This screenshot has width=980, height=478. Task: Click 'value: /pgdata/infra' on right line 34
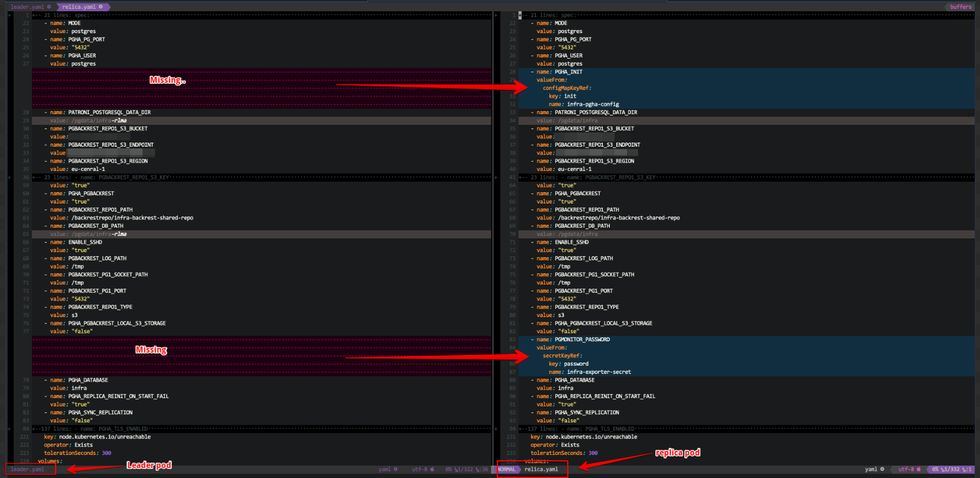point(567,121)
